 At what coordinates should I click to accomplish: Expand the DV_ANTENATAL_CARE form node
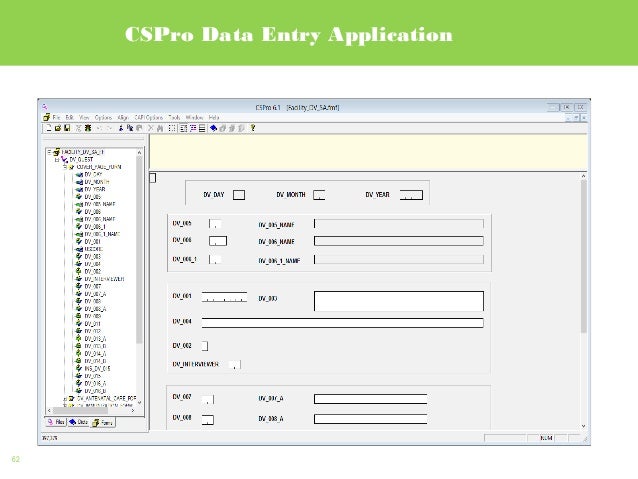[64, 398]
